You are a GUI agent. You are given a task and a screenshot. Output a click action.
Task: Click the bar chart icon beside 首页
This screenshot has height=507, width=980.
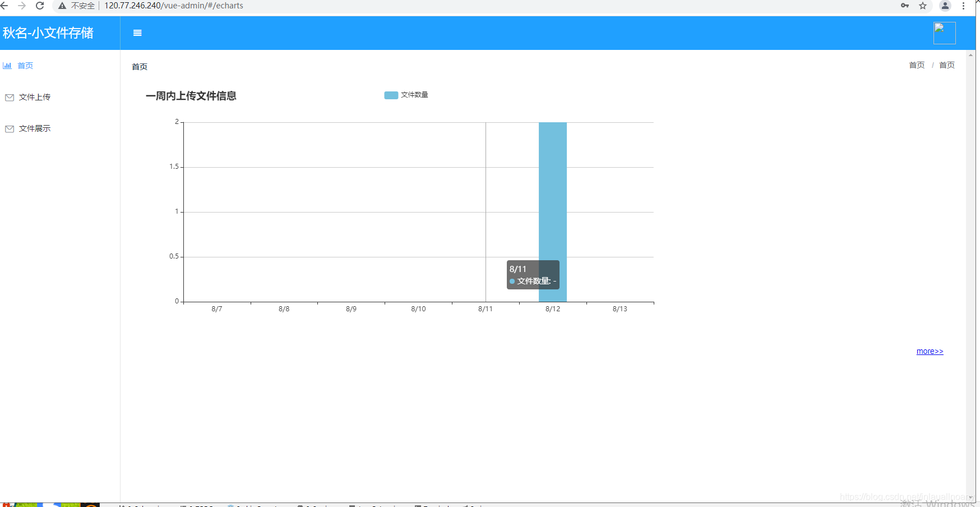point(7,66)
